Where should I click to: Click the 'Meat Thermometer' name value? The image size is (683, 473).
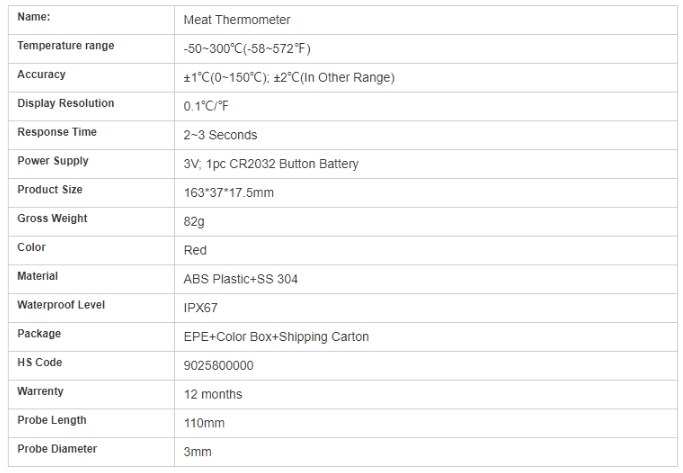point(237,20)
